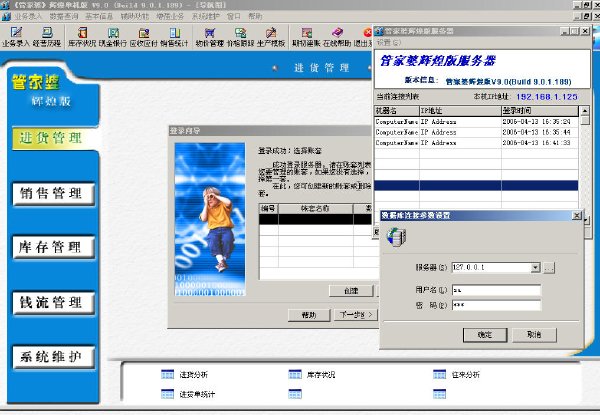Open the 业务录入 menu
This screenshot has height=415, width=600.
[x=28, y=16]
